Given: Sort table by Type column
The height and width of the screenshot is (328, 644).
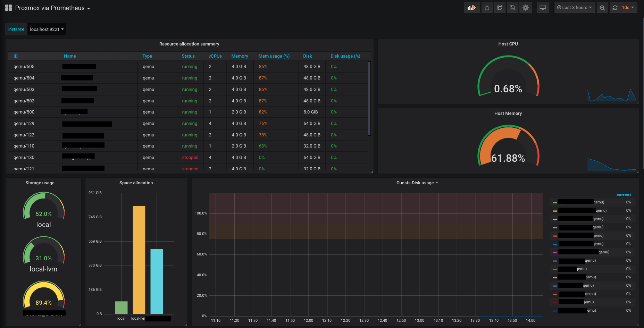Looking at the screenshot, I should click(147, 56).
